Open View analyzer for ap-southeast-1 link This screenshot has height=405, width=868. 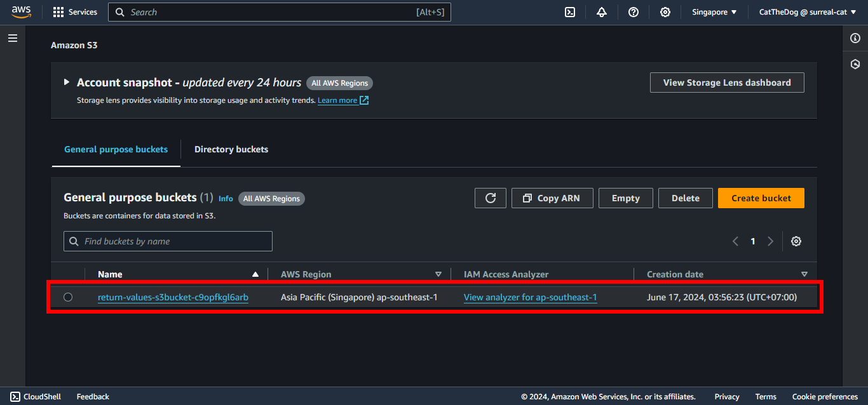click(530, 297)
